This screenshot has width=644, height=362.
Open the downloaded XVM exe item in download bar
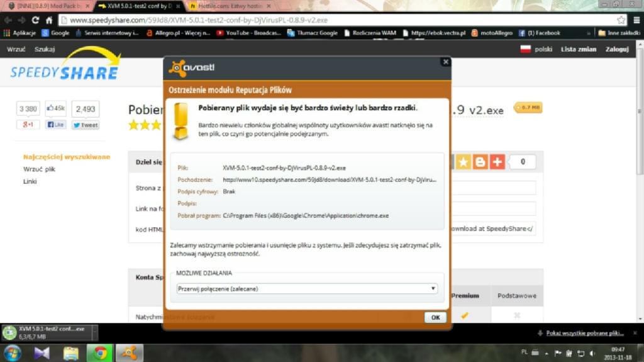click(x=46, y=332)
